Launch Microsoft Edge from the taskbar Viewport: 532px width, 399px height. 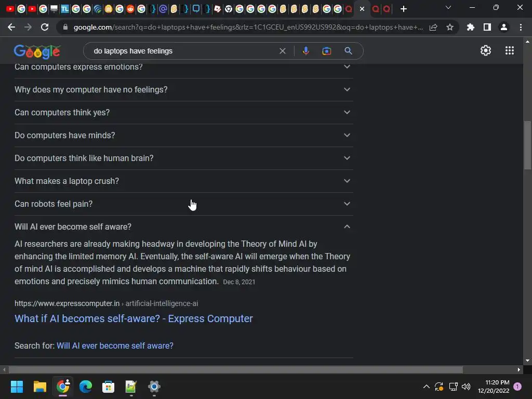pyautogui.click(x=86, y=387)
